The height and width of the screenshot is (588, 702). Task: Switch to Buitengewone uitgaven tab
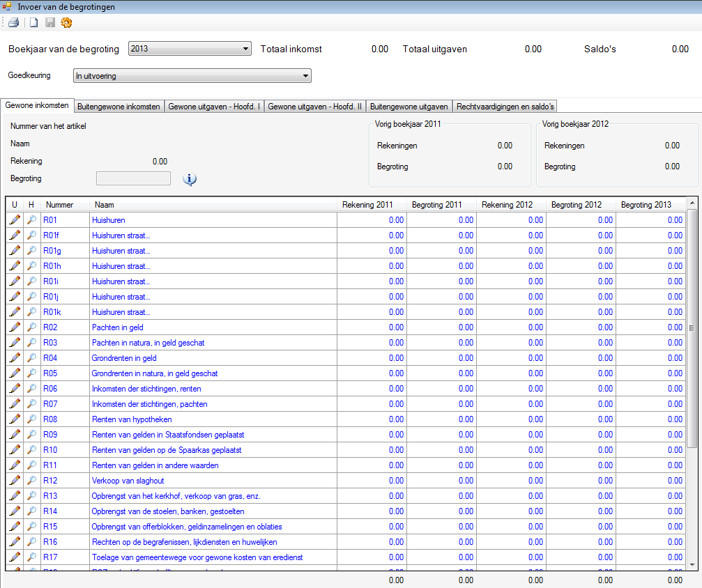click(x=409, y=107)
